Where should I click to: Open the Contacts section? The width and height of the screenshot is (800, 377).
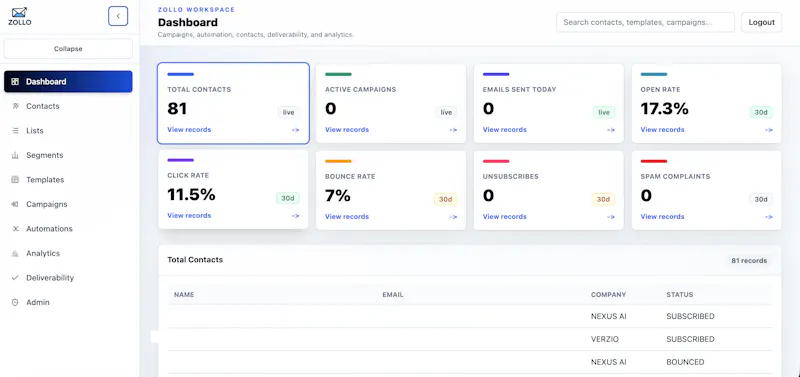68,106
